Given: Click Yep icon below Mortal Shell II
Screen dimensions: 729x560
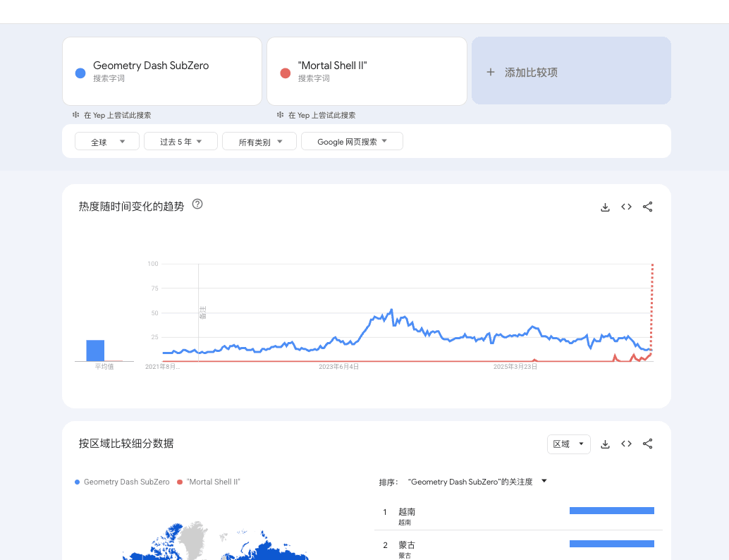Looking at the screenshot, I should (x=281, y=115).
